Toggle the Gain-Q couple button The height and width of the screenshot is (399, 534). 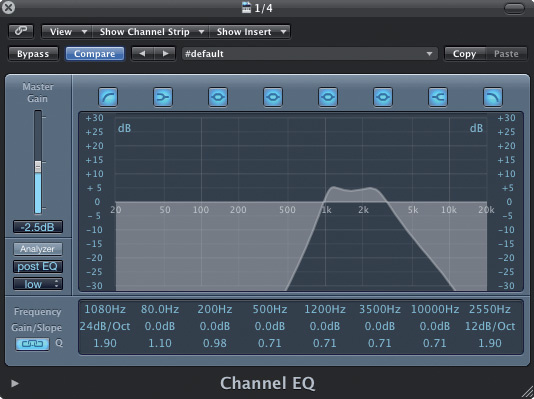(x=32, y=344)
